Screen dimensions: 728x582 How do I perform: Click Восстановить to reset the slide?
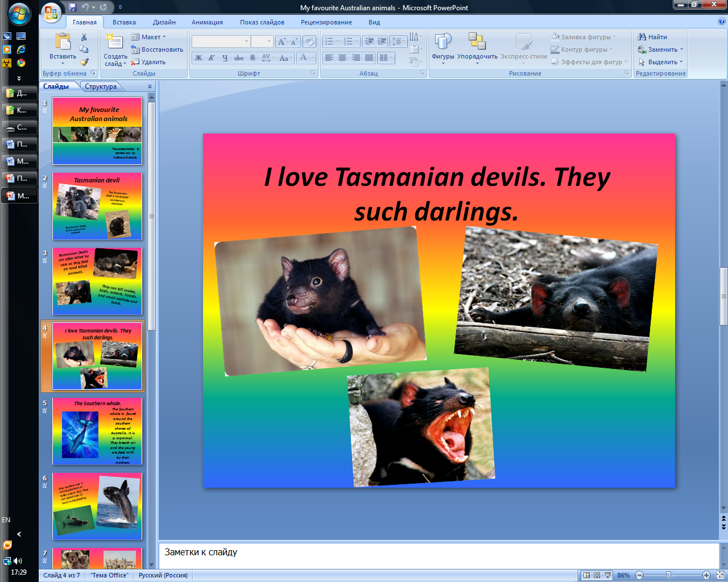click(157, 49)
